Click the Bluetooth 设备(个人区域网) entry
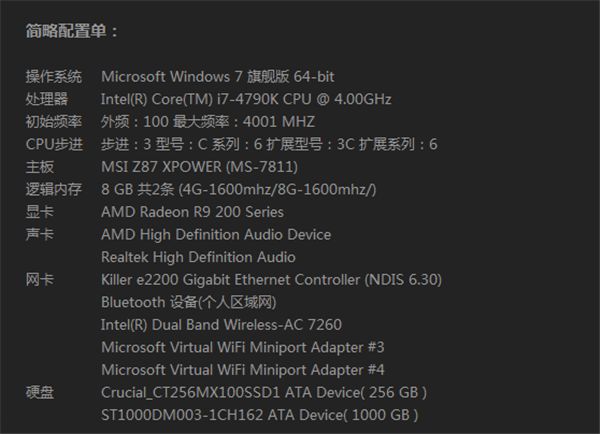This screenshot has width=600, height=434. (188, 302)
